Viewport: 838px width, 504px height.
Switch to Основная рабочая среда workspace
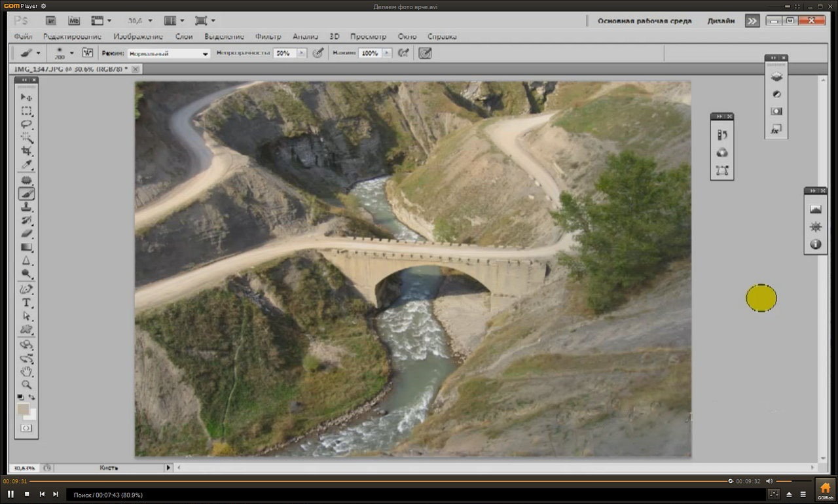(644, 21)
